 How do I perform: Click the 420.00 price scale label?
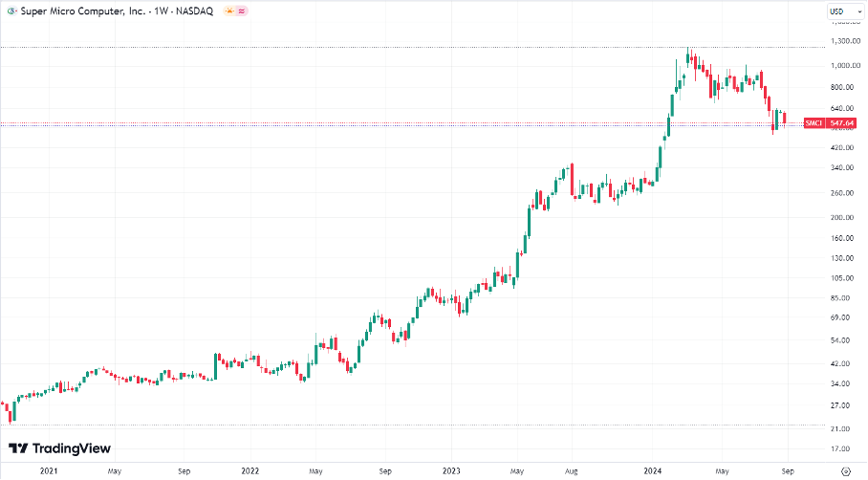(841, 147)
